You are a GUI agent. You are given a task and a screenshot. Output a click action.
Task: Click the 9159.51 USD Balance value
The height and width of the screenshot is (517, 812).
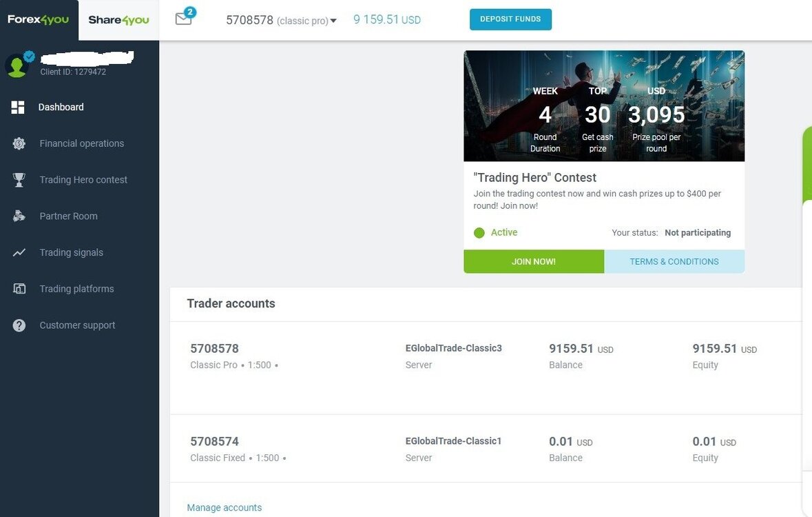(581, 349)
